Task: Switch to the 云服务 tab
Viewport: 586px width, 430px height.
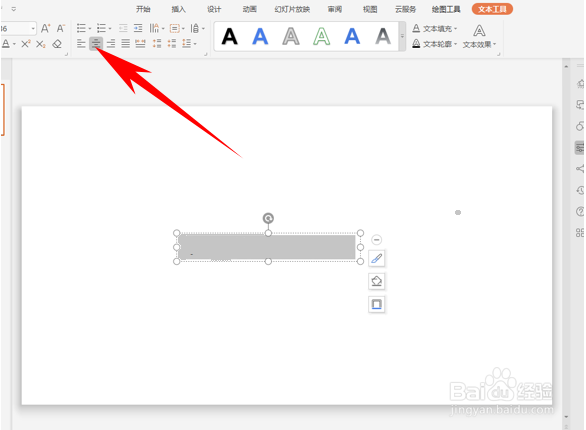Action: 405,9
